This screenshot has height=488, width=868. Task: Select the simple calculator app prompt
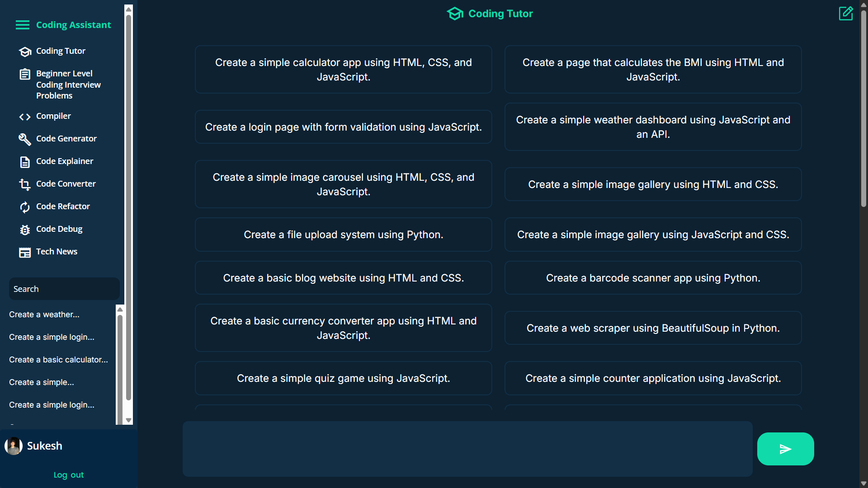click(343, 70)
